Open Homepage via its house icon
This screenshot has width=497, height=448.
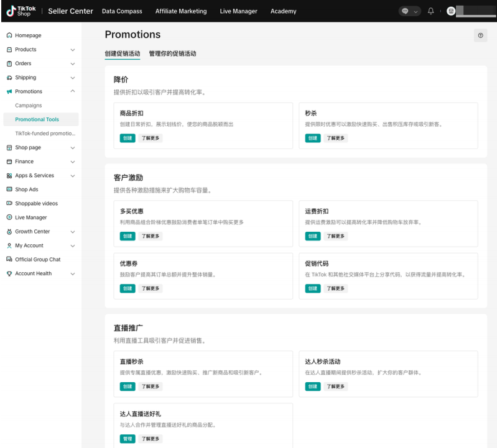[9, 36]
